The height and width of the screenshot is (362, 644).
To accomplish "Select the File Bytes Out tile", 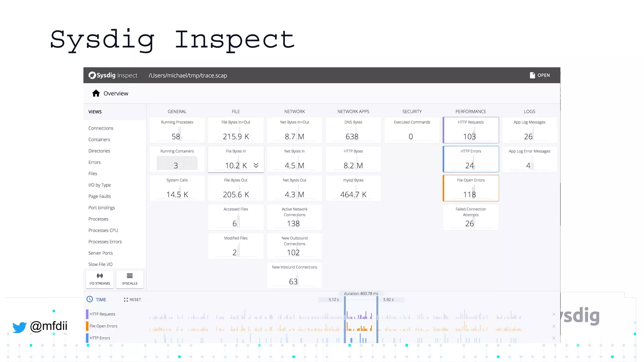I will (x=236, y=188).
